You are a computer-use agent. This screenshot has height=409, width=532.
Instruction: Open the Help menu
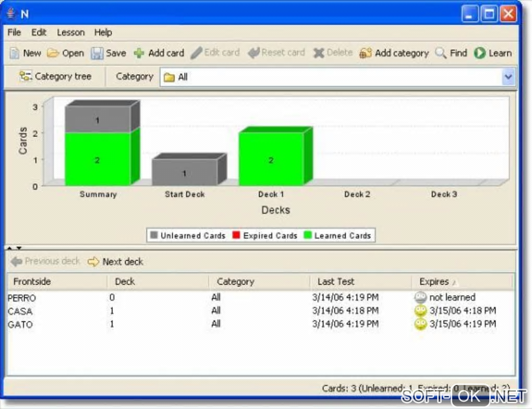[x=103, y=32]
